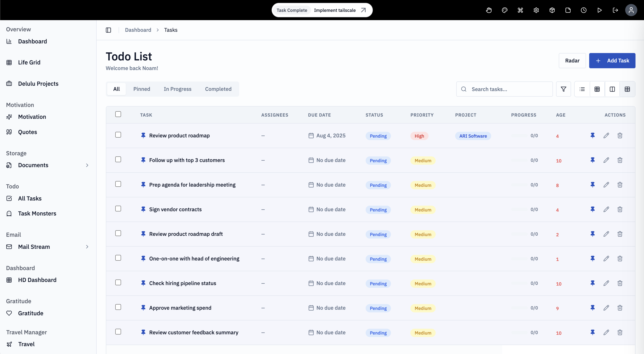Viewport: 644px width, 354px height.
Task: Click the command key icon
Action: point(520,10)
